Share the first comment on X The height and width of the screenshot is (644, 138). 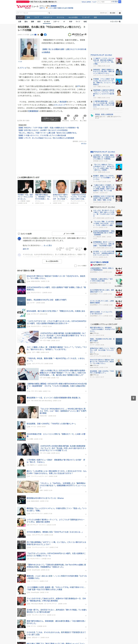pos(85,249)
